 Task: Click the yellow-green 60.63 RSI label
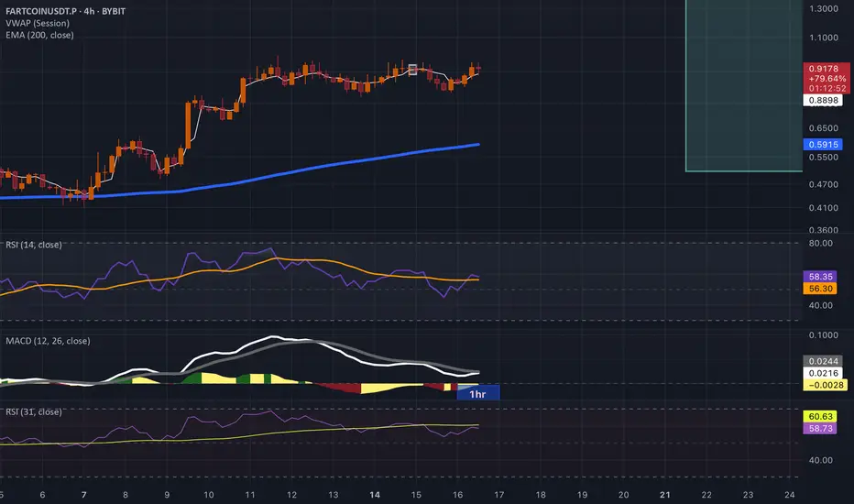point(820,416)
